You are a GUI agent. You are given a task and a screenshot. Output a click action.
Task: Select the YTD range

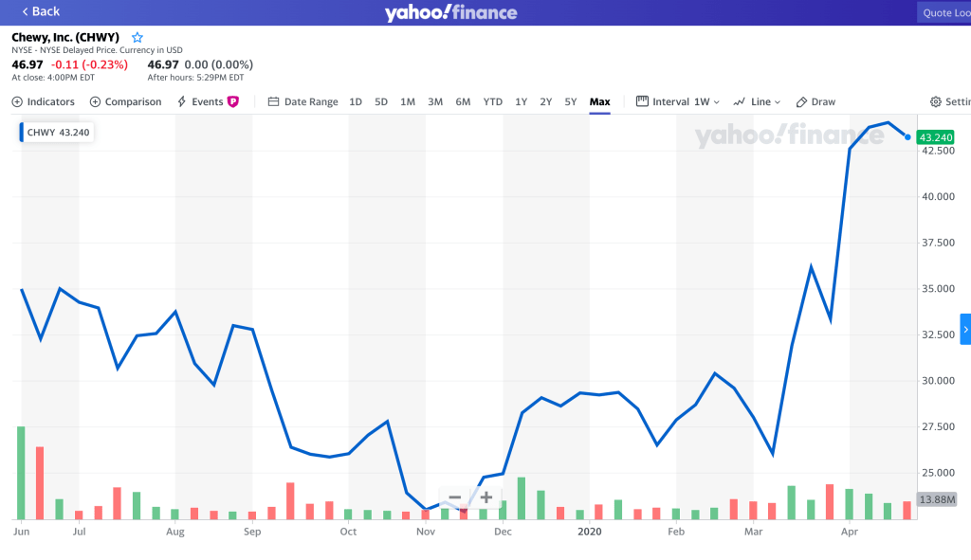pyautogui.click(x=493, y=101)
